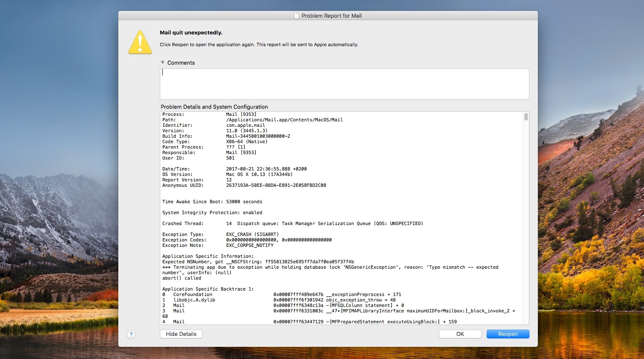Select the "Process:" line in the report
The height and width of the screenshot is (359, 644).
(209, 114)
